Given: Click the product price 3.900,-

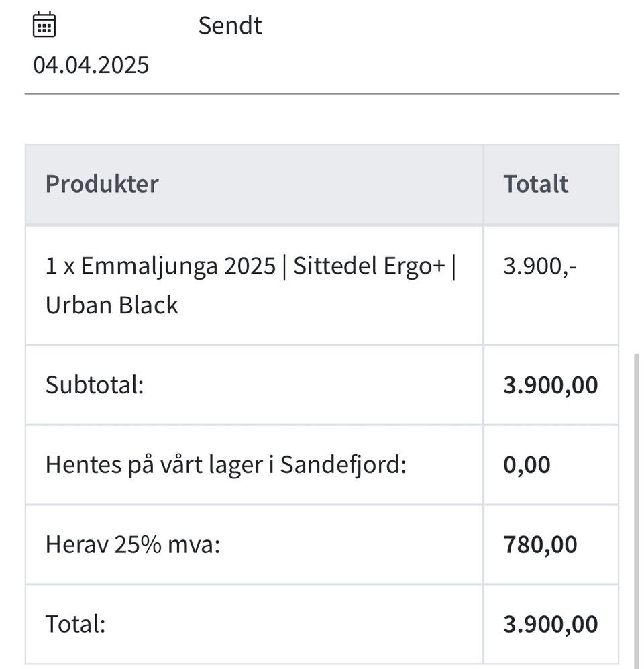Looking at the screenshot, I should [x=539, y=266].
